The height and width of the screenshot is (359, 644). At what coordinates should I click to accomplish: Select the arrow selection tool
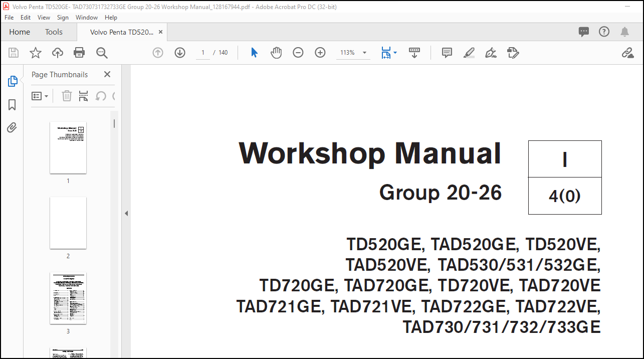pyautogui.click(x=254, y=53)
